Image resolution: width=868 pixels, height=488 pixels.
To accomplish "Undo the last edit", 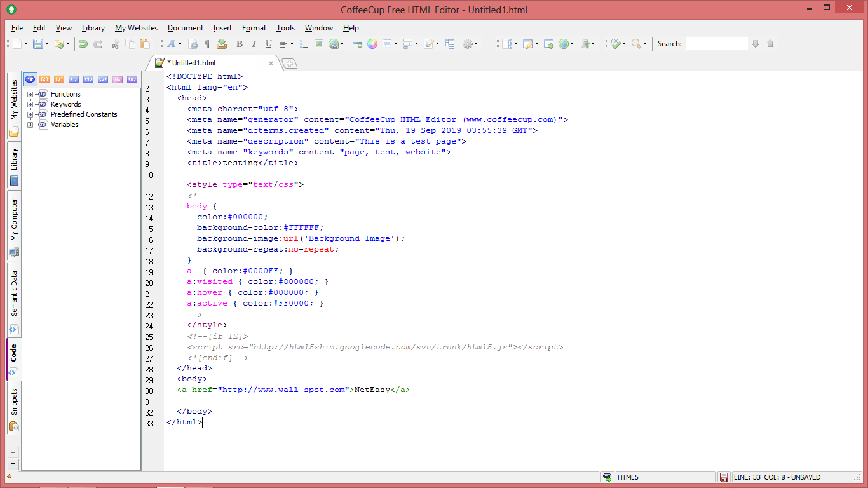I will click(x=83, y=44).
